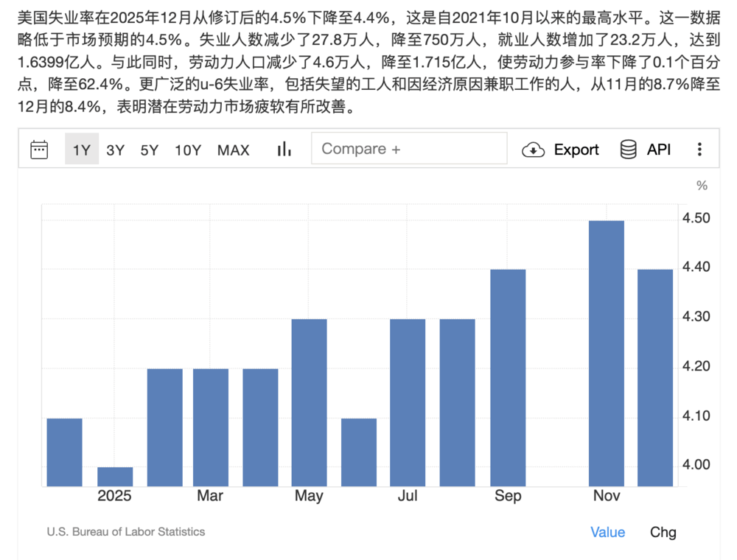The height and width of the screenshot is (560, 737).
Task: Select the 10Y time range
Action: tap(188, 150)
